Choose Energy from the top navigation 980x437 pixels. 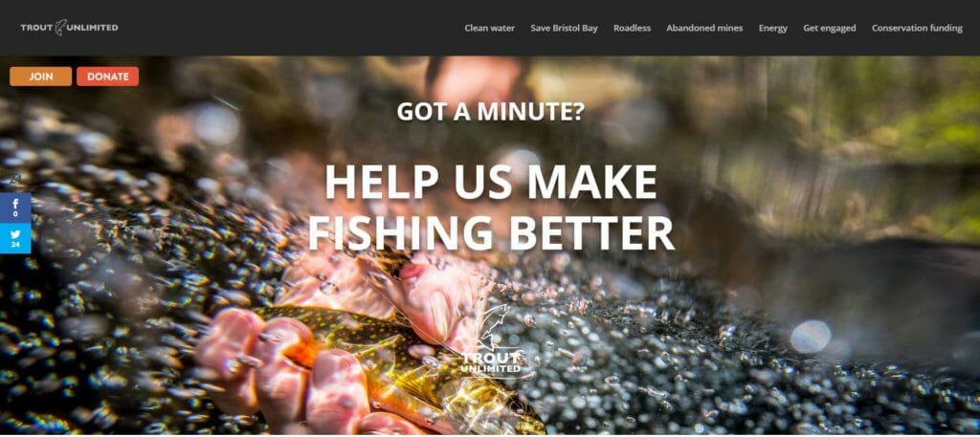[772, 28]
